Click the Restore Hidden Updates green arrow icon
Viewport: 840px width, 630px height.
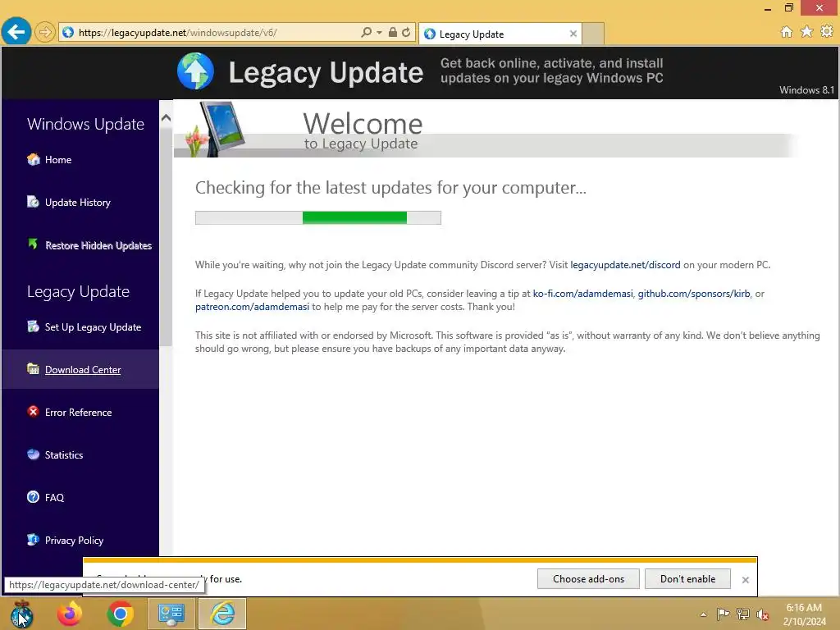33,244
